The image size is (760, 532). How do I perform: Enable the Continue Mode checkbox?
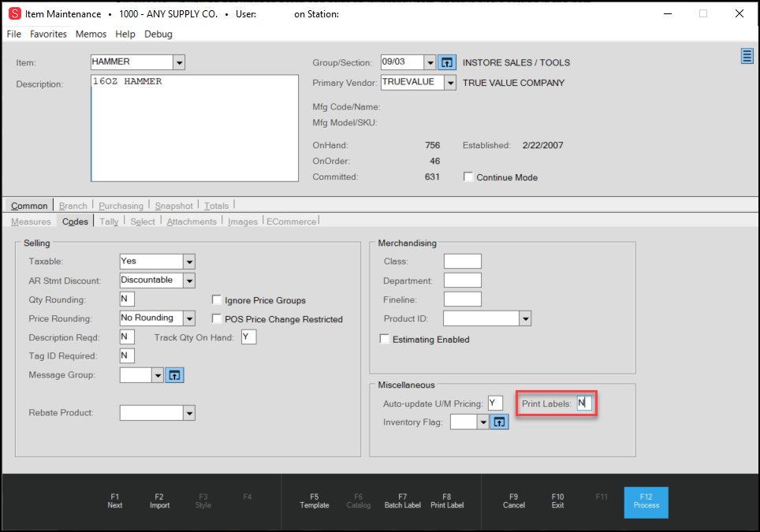pyautogui.click(x=468, y=177)
